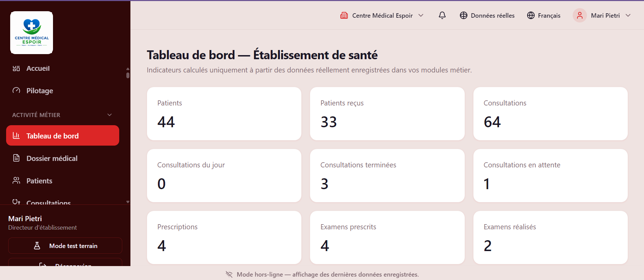Click the Indicateurs calculés subtitle text
Viewport: 644px width, 280px height.
(x=309, y=70)
